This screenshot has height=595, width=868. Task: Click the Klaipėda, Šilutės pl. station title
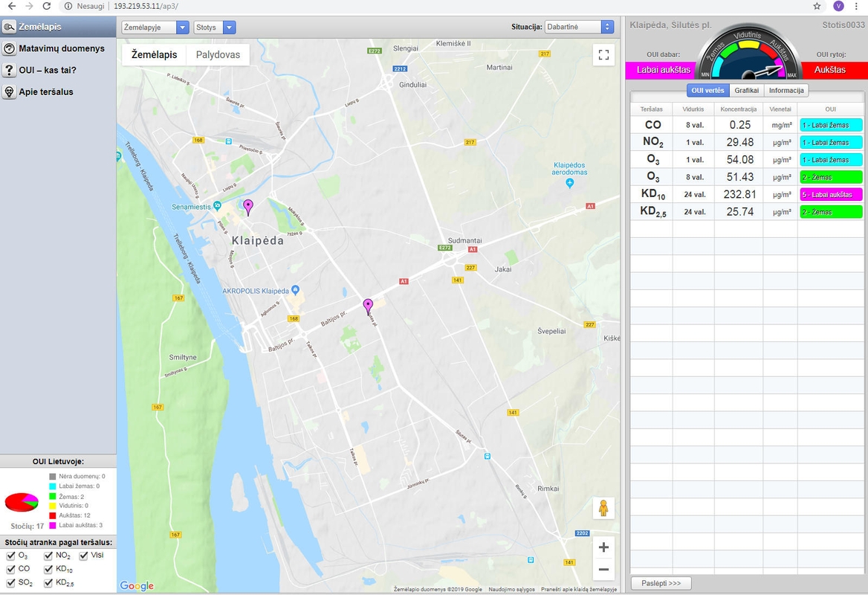click(670, 25)
